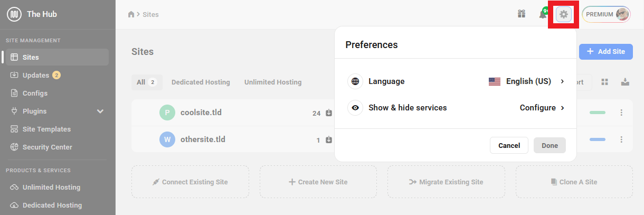
Task: Open Dedicated Hosting in sidebar
Action: pyautogui.click(x=52, y=205)
